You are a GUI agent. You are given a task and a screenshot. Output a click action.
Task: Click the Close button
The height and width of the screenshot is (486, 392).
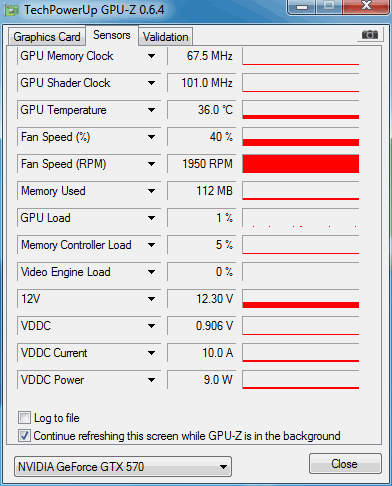(x=345, y=464)
